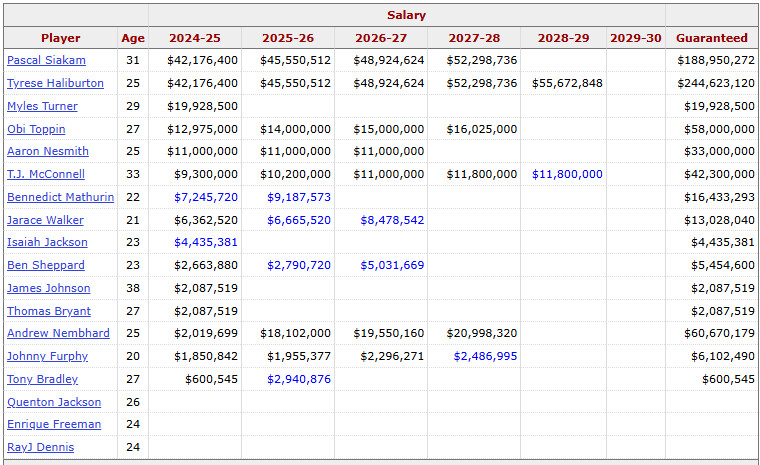Sort by 2028-29 salary column header
The width and height of the screenshot is (760, 465).
point(563,38)
